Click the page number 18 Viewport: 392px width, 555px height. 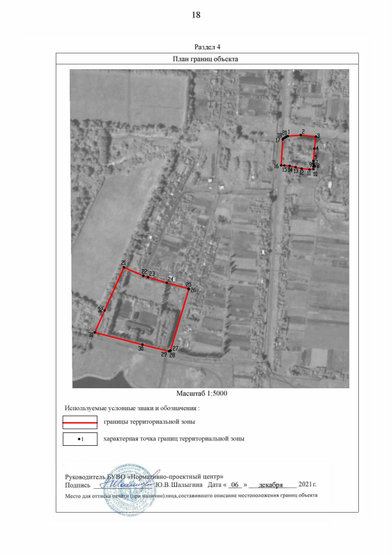point(196,15)
